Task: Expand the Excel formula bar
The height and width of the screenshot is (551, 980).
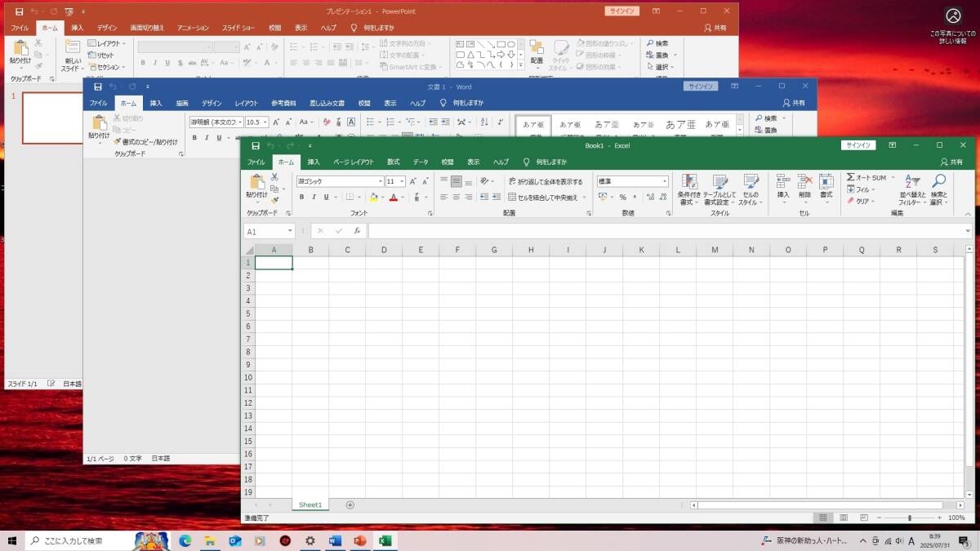Action: pos(969,231)
